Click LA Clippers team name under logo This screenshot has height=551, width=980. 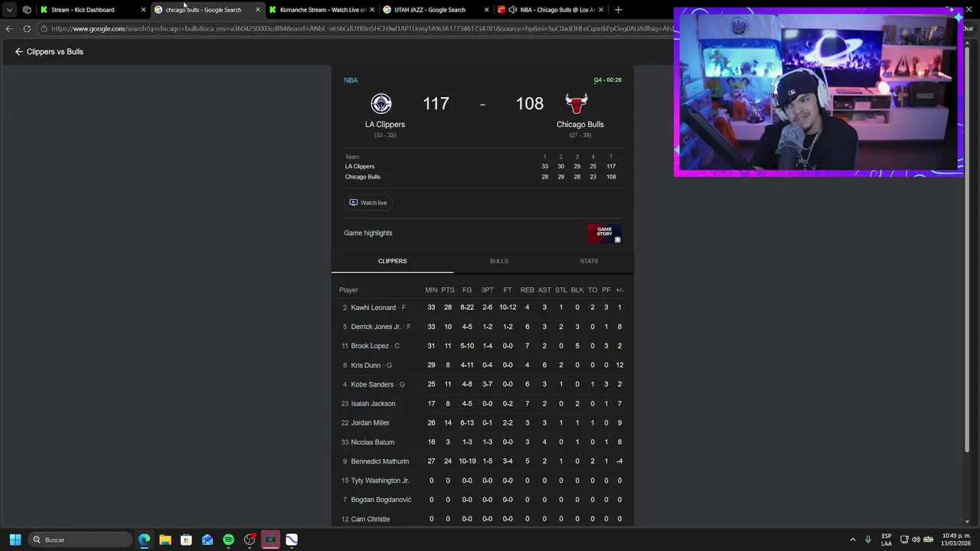pyautogui.click(x=385, y=124)
